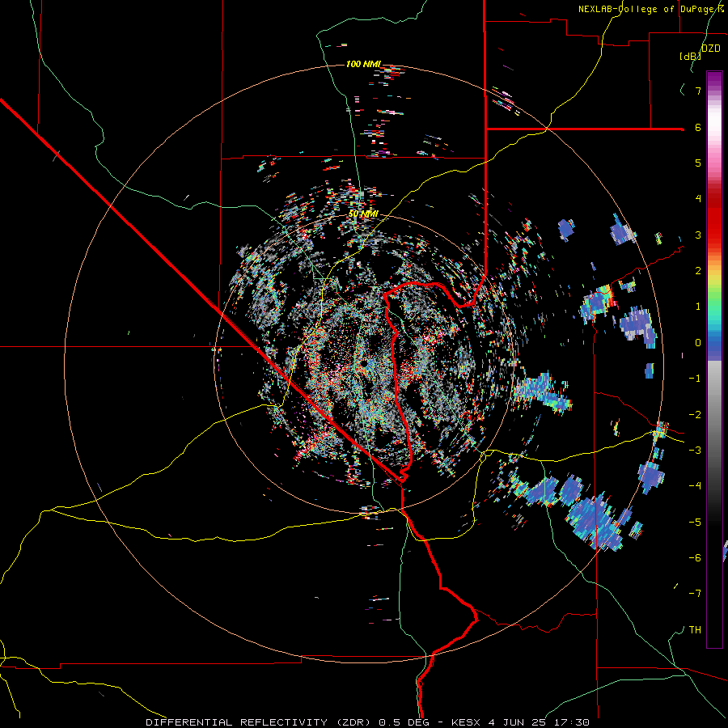Select the "5" tick on the color scale
728x728 pixels.
click(x=698, y=163)
